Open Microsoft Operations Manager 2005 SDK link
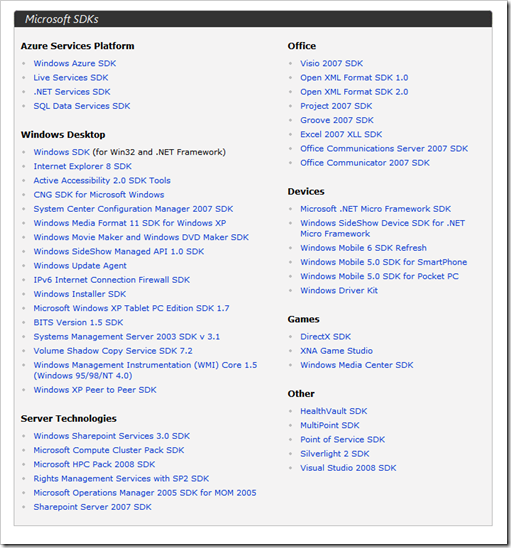Viewport: 511px width, 548px height. click(x=145, y=492)
